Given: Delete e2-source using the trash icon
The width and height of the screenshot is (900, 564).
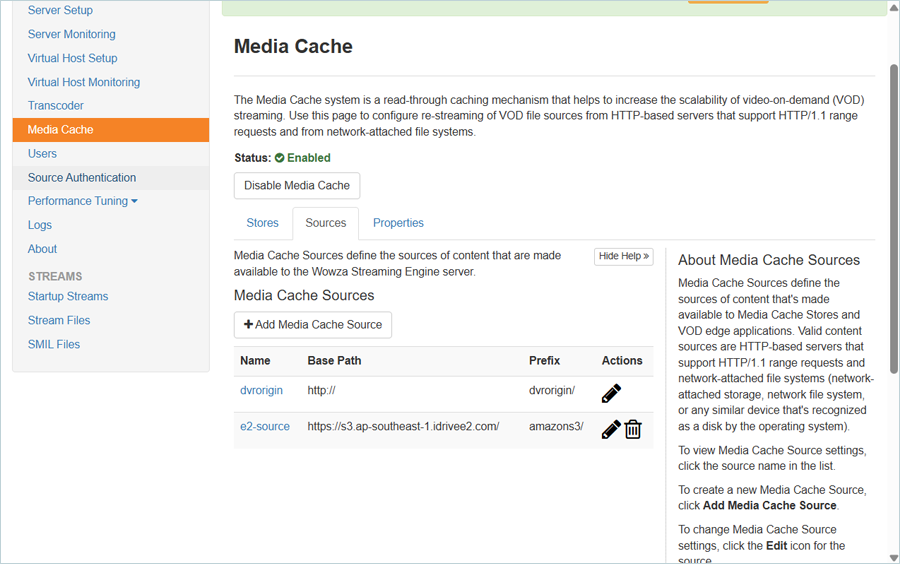Looking at the screenshot, I should click(633, 429).
